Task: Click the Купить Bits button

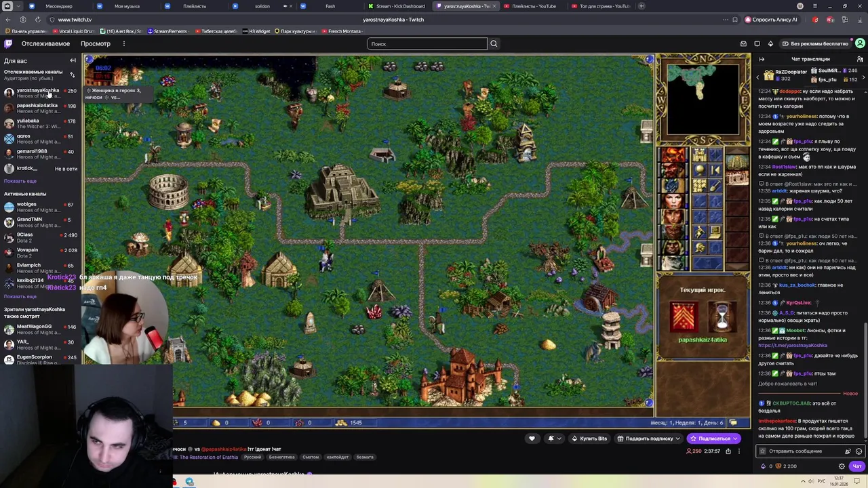Action: 589,439
